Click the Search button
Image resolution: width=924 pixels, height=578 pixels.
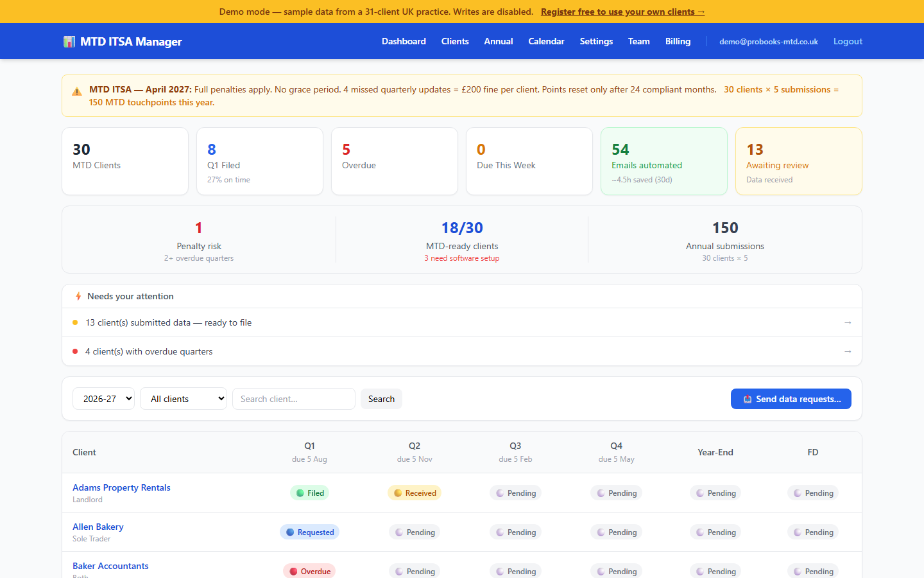[x=381, y=399]
